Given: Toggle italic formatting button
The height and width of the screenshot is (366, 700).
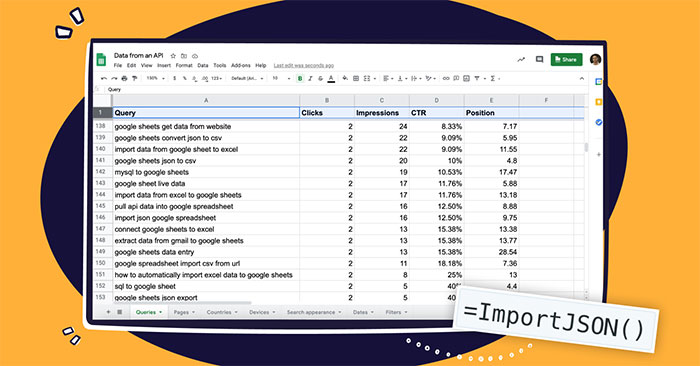Looking at the screenshot, I should coord(310,79).
